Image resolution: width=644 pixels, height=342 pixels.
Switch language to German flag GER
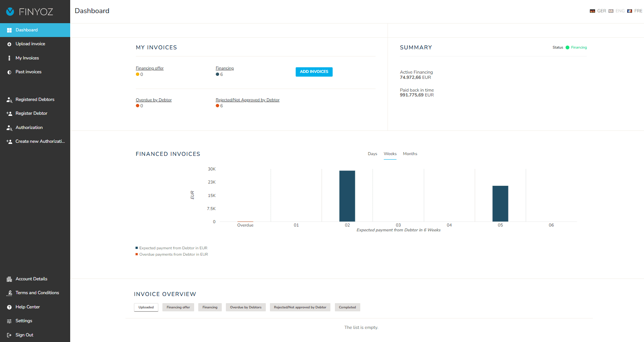click(598, 11)
